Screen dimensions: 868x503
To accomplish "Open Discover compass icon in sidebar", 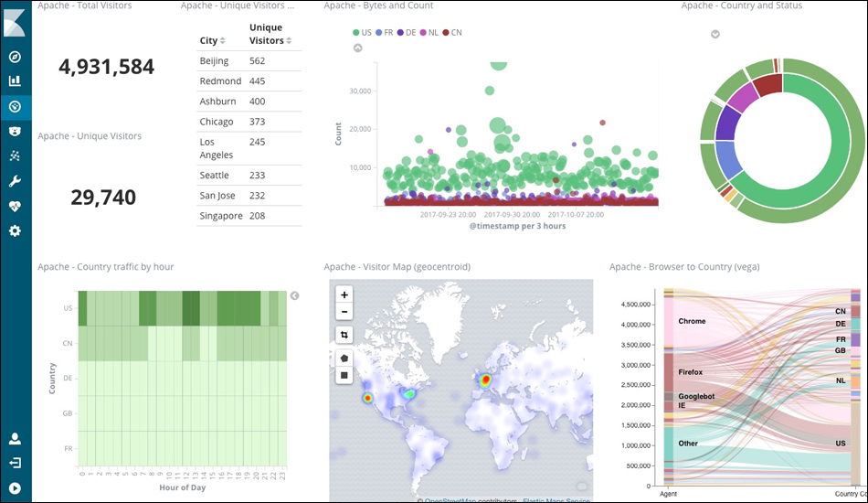I will point(15,57).
